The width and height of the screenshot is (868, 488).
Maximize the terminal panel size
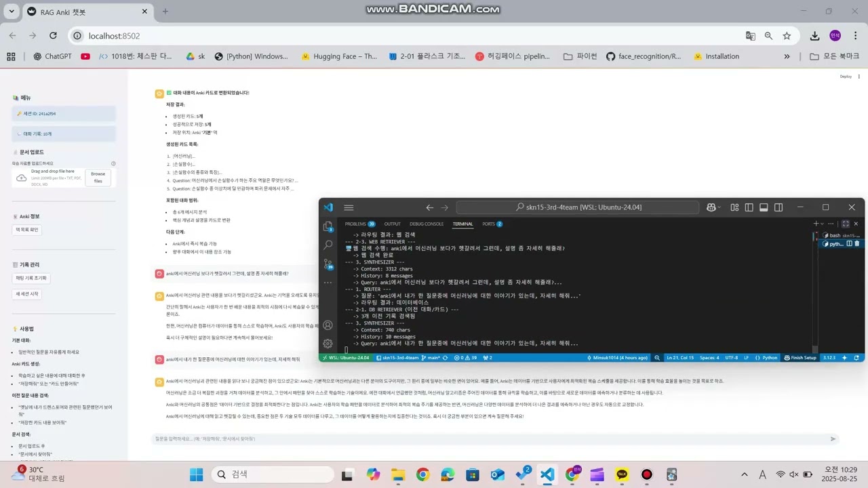[846, 224]
